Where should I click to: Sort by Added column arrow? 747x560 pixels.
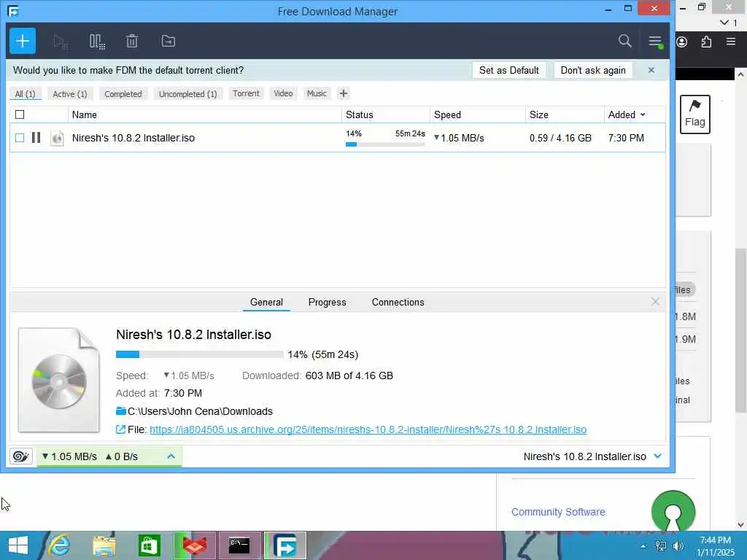pyautogui.click(x=643, y=114)
